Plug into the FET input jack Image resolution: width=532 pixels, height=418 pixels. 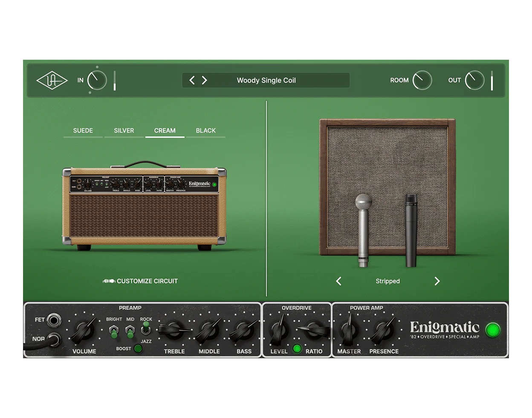pyautogui.click(x=54, y=320)
